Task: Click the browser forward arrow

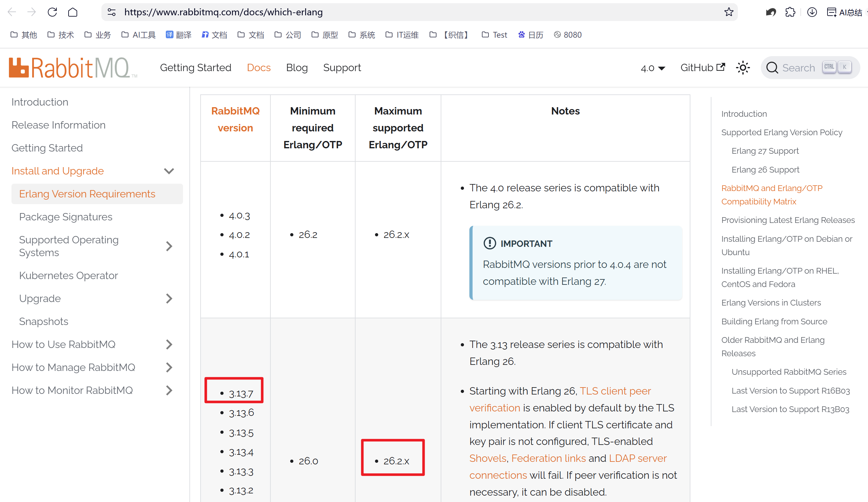Action: tap(32, 12)
